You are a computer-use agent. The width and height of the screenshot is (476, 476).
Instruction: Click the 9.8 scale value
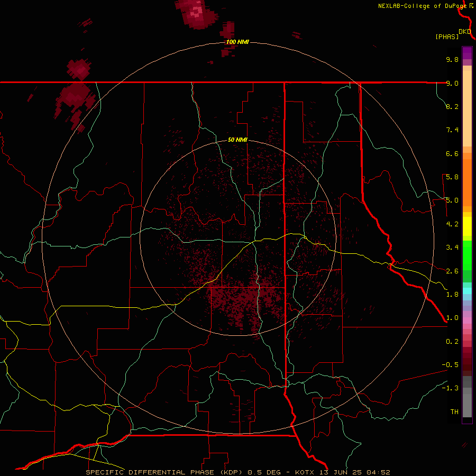[x=452, y=59]
